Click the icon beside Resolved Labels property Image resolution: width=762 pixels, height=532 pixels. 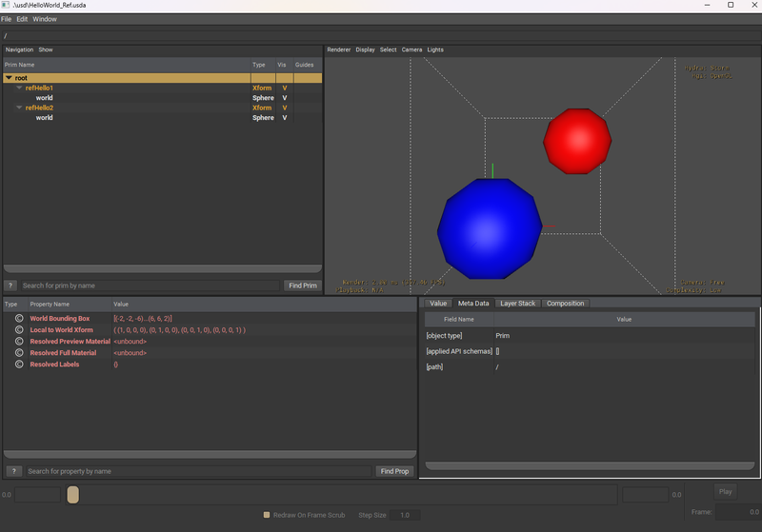tap(18, 365)
